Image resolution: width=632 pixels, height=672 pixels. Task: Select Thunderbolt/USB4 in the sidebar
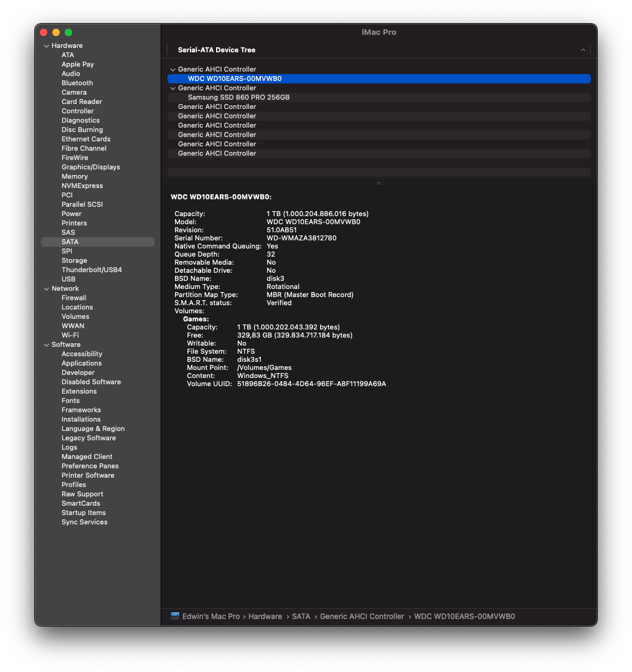[x=92, y=270]
